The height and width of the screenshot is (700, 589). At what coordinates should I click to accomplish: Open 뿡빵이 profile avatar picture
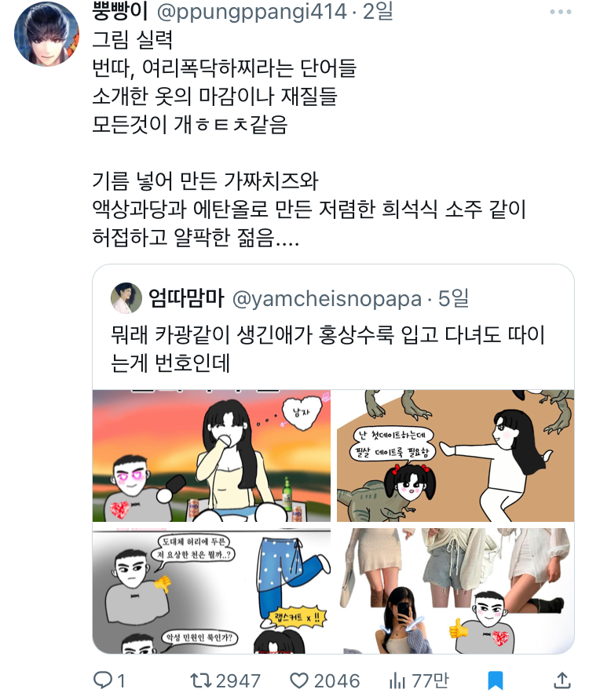pyautogui.click(x=46, y=34)
